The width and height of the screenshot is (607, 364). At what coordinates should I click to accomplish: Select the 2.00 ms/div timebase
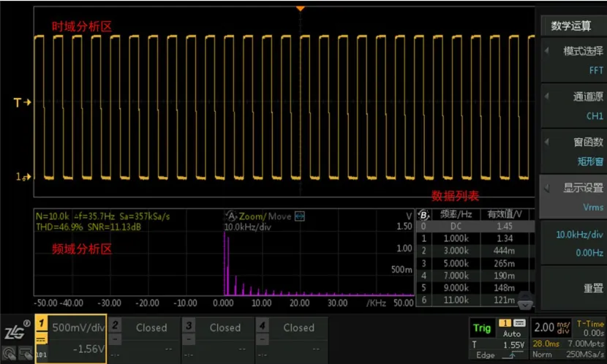551,328
